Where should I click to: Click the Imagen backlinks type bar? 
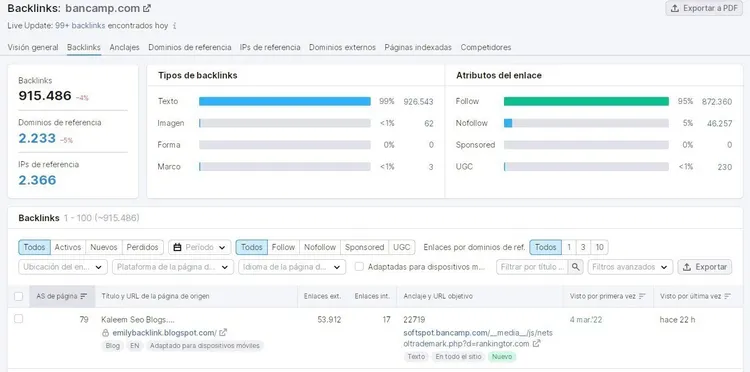pyautogui.click(x=285, y=123)
